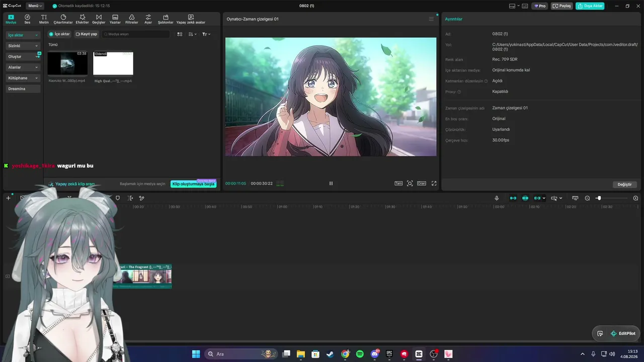Open the layout selector dropdown in title bar
The image size is (644, 362).
(514, 6)
